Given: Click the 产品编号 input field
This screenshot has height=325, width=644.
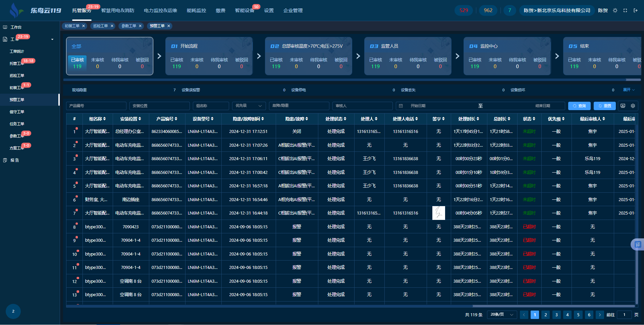Looking at the screenshot, I should pos(96,106).
